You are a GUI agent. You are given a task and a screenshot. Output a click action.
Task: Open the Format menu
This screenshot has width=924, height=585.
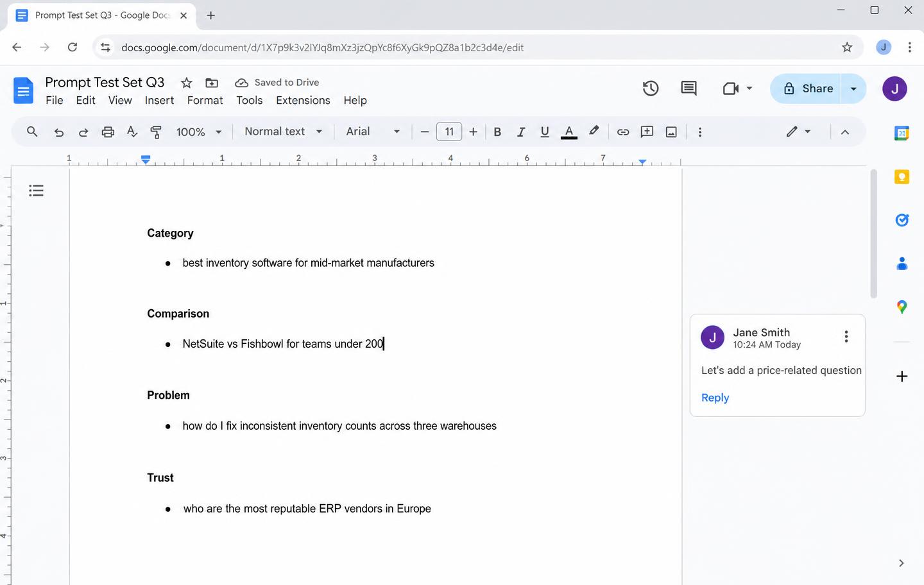click(x=205, y=101)
